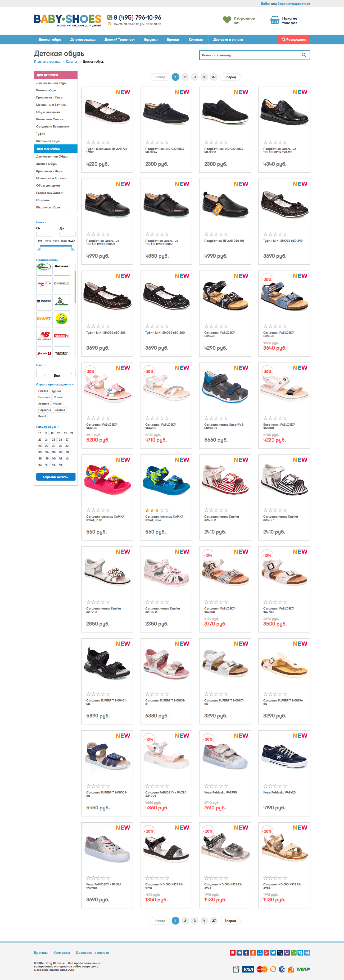Toggle shoe size 25 filter
The width and height of the screenshot is (344, 980).
pos(54,439)
